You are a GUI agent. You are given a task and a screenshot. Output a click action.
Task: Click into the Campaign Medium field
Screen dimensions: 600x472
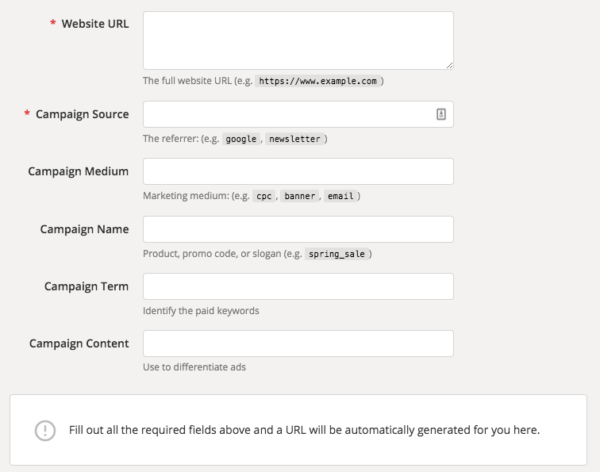click(x=298, y=171)
